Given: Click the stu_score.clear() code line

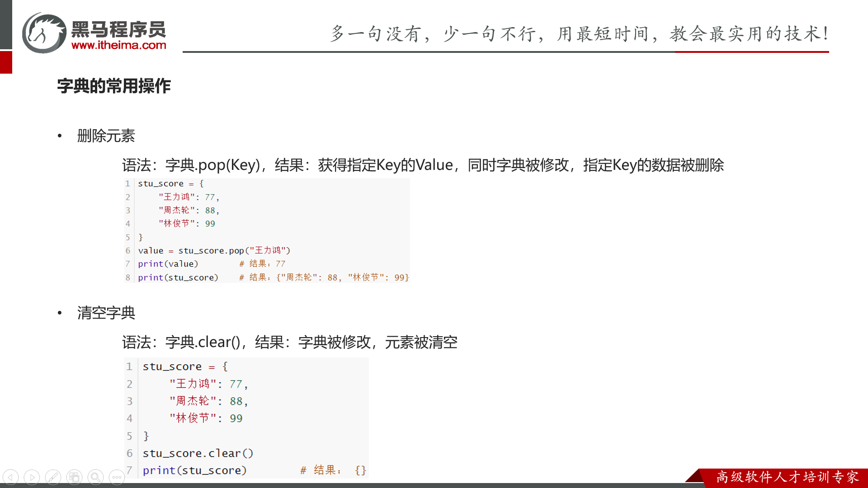Looking at the screenshot, I should pyautogui.click(x=198, y=453).
